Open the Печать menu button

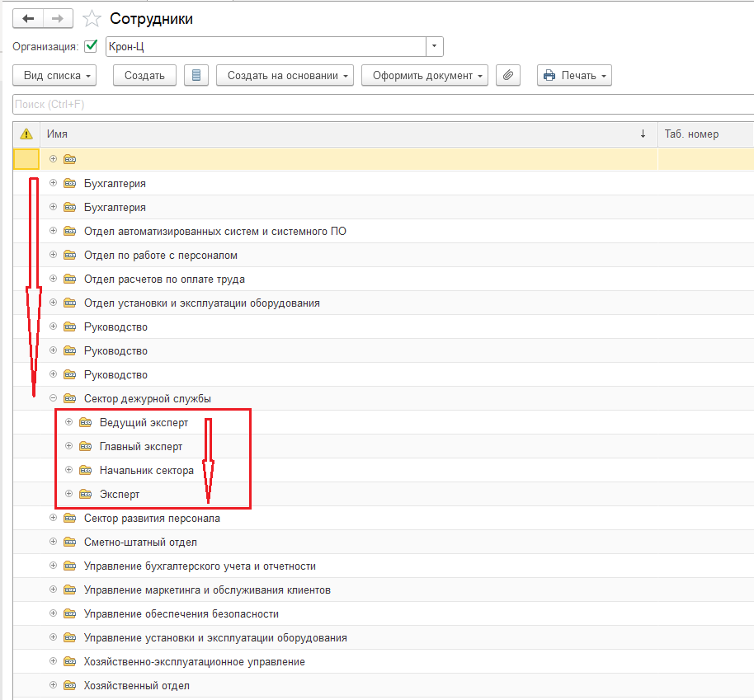click(x=574, y=76)
